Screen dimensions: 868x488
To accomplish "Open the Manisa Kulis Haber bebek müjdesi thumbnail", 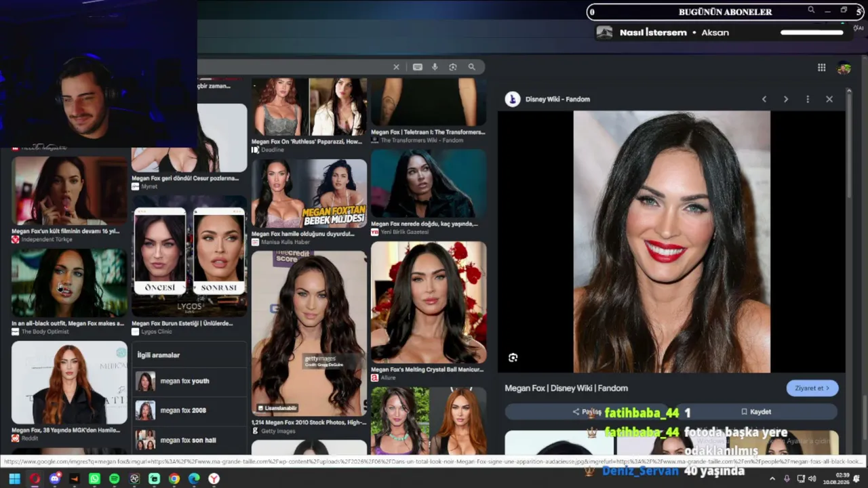I will pos(309,193).
